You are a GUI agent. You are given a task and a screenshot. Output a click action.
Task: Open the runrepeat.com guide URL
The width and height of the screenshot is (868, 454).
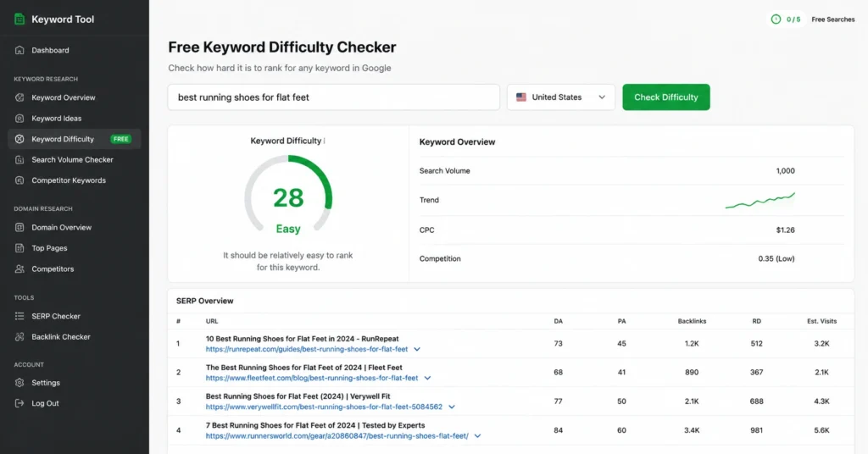307,350
